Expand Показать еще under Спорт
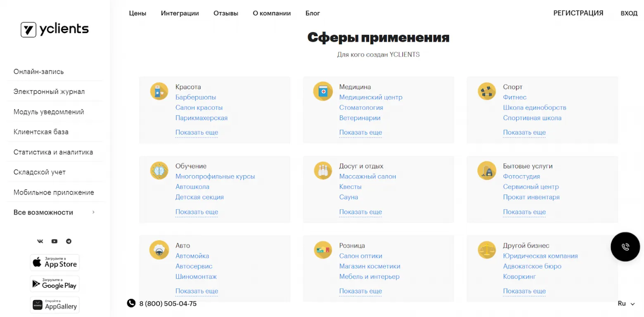 click(524, 133)
